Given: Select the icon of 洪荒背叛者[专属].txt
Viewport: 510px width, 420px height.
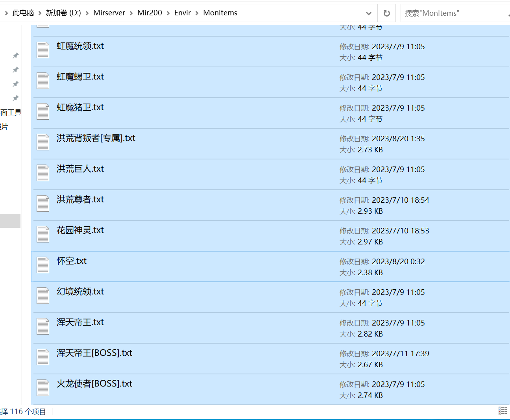Looking at the screenshot, I should click(x=43, y=142).
